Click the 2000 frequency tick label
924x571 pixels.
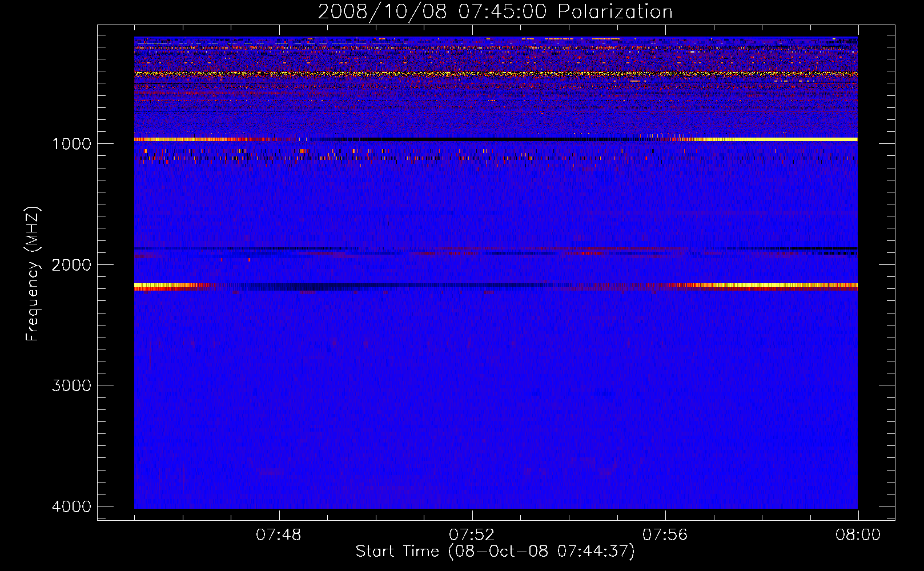click(71, 265)
